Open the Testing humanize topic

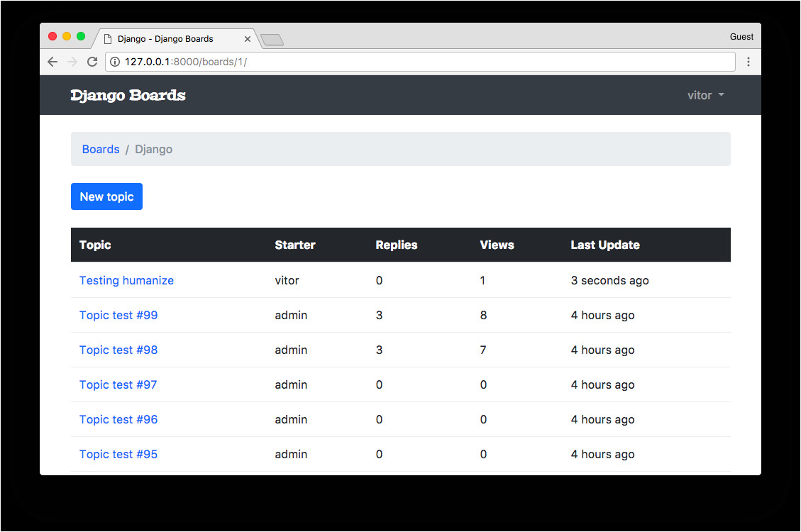(126, 280)
